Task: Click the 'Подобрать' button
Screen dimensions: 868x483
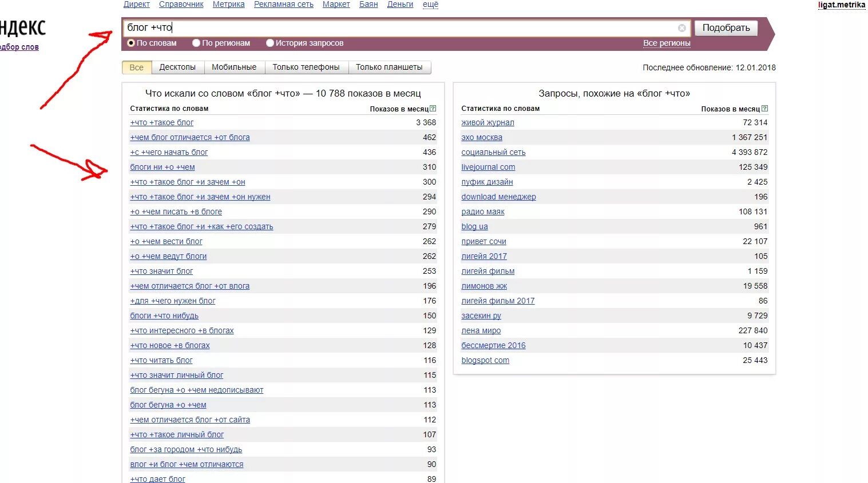Action: pos(726,28)
